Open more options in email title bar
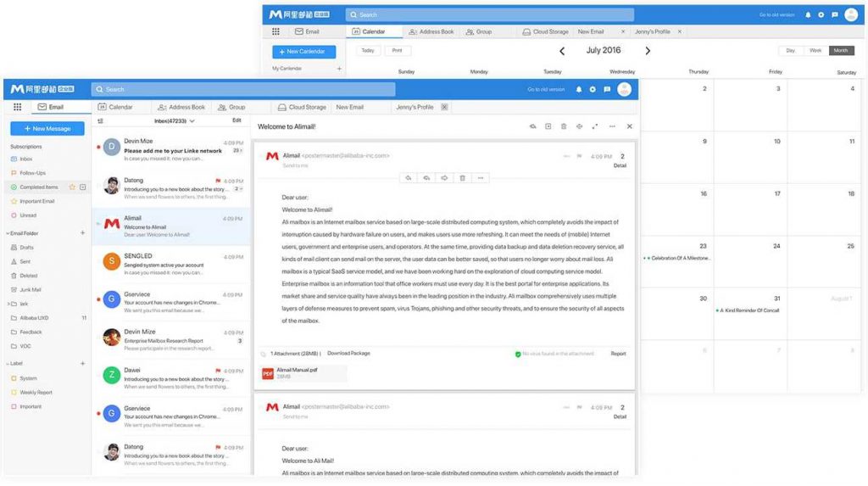The height and width of the screenshot is (486, 868). tap(612, 126)
